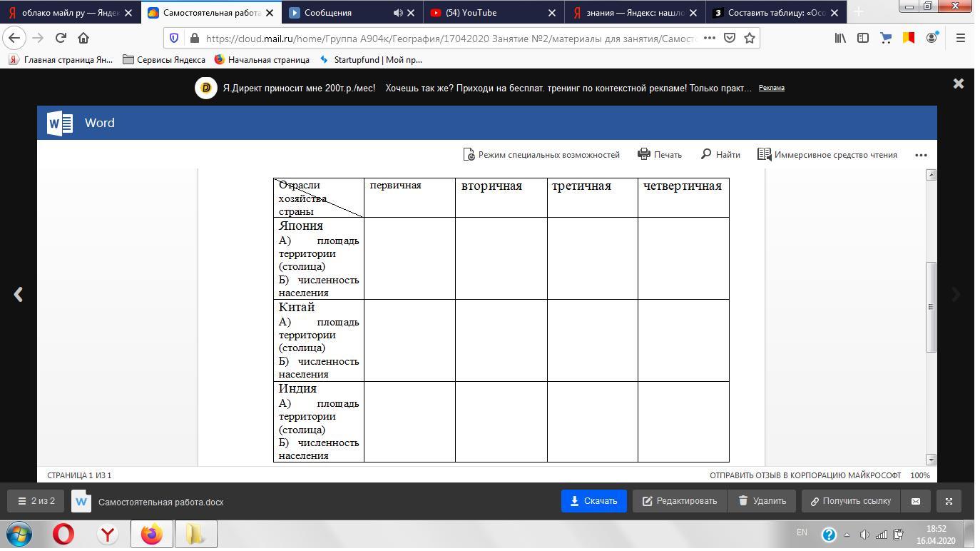Toggle the '2 из 2' file list
The height and width of the screenshot is (551, 980).
36,501
